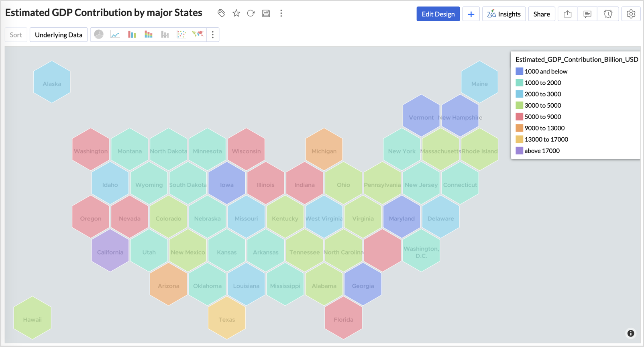
Task: Toggle the '13000 to 17000' legend swatch
Action: coord(519,139)
